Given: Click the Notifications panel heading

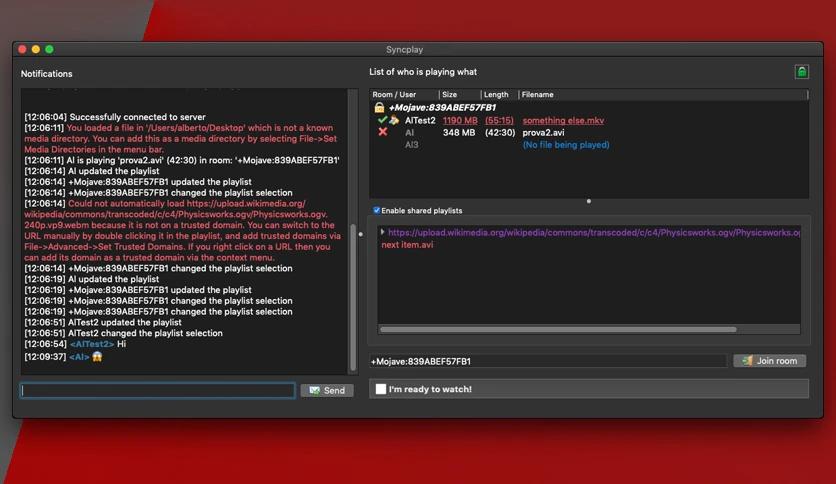Looking at the screenshot, I should 46,74.
